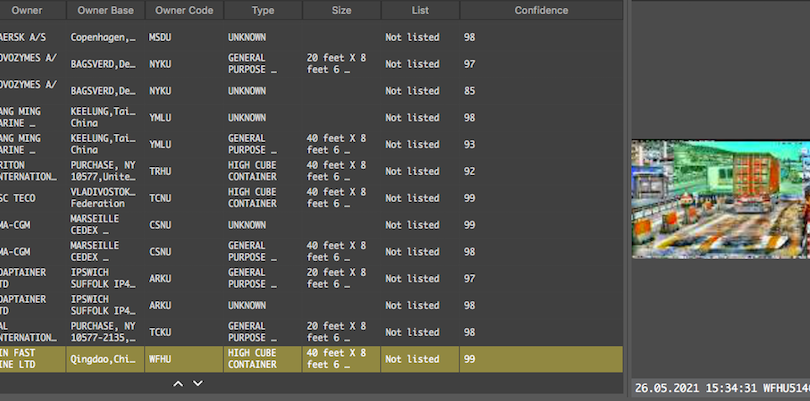Sort by the Confidence column header

click(x=541, y=10)
